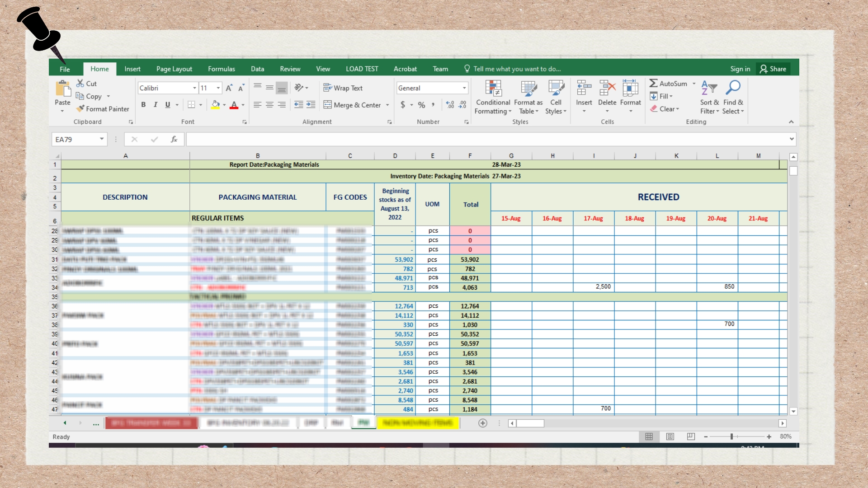This screenshot has width=868, height=488.
Task: Click the Sort & Filter icon
Action: (709, 89)
